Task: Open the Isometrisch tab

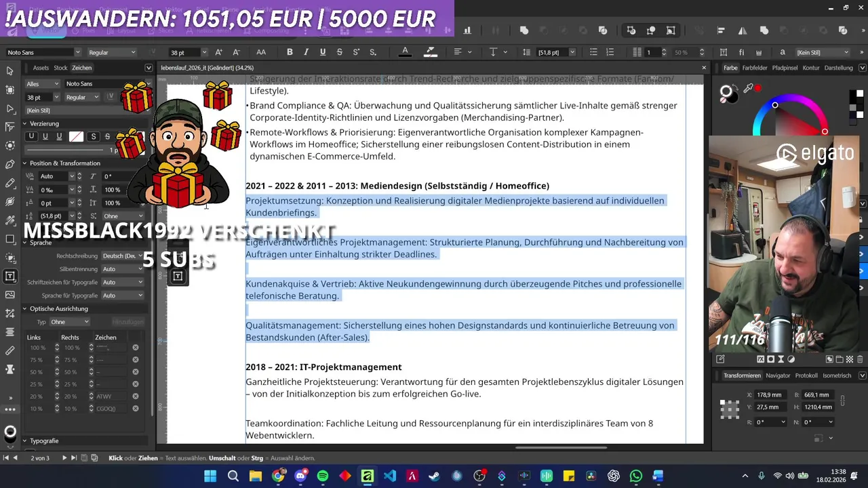Action: (837, 375)
